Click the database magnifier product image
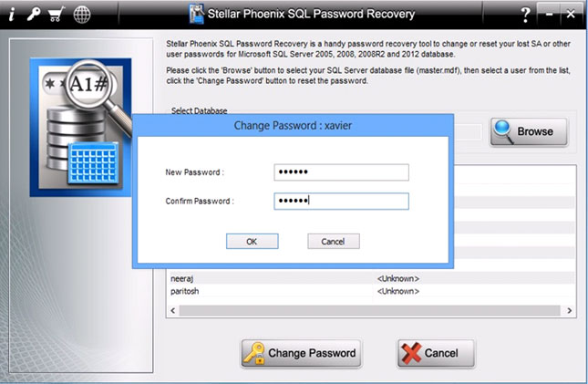The image size is (588, 384). [x=80, y=128]
